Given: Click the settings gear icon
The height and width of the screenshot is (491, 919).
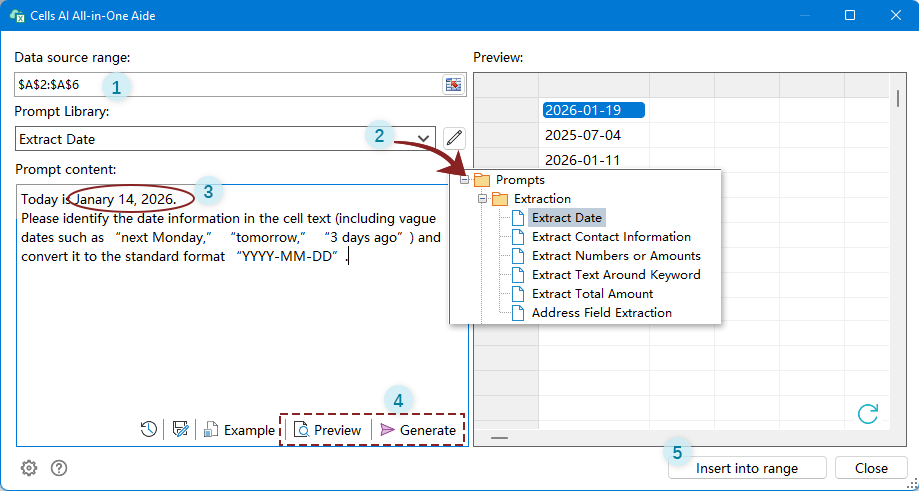Looking at the screenshot, I should pos(29,468).
